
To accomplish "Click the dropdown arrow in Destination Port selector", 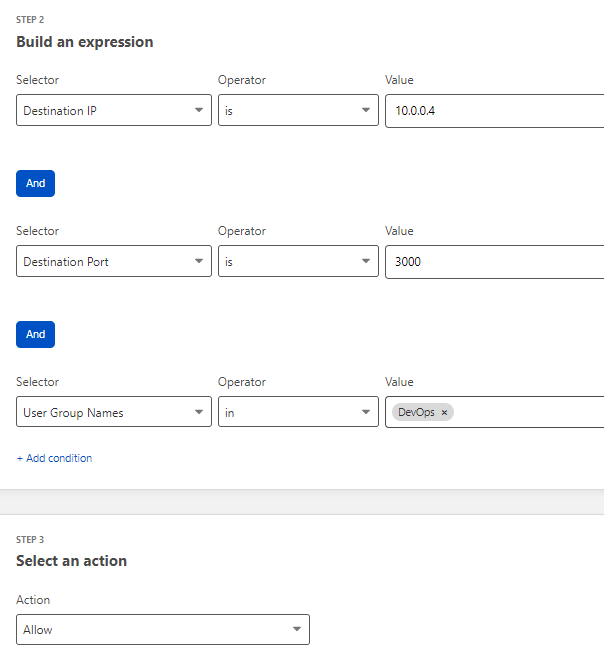I will (x=199, y=261).
